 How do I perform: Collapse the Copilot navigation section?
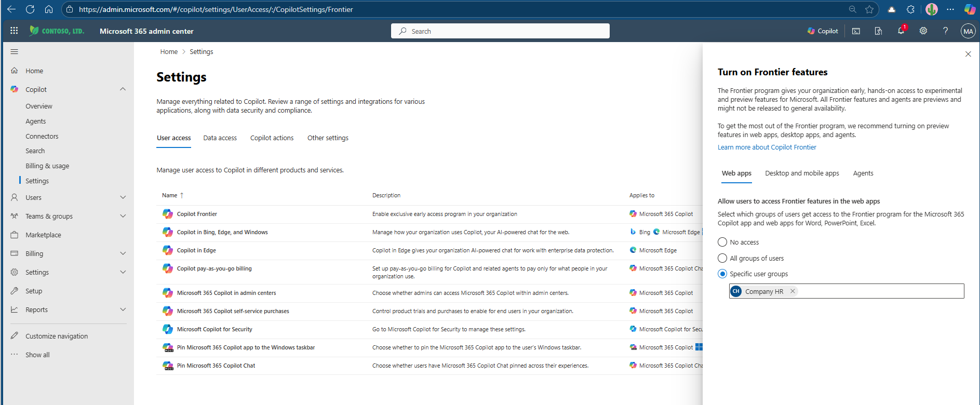[x=123, y=89]
